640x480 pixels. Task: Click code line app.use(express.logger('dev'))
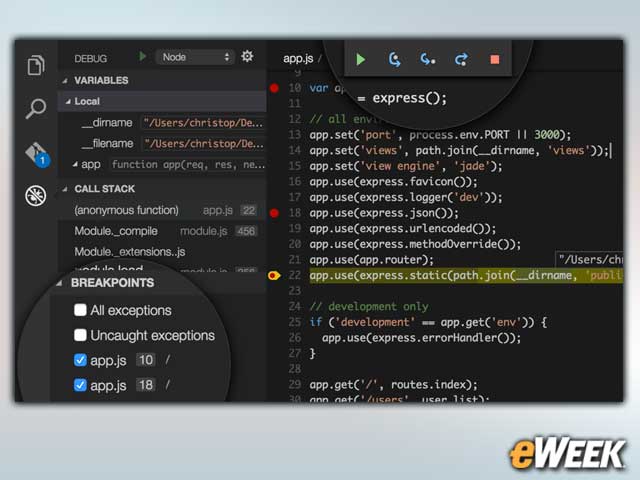406,198
